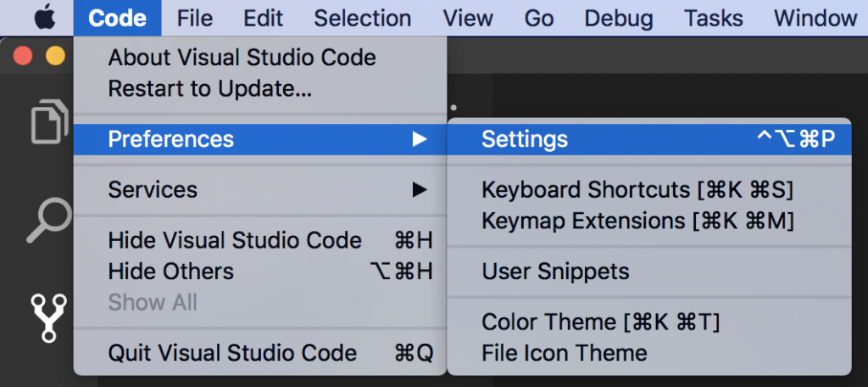This screenshot has height=387, width=868.
Task: Expand the Preferences submenu arrow
Action: 420,139
